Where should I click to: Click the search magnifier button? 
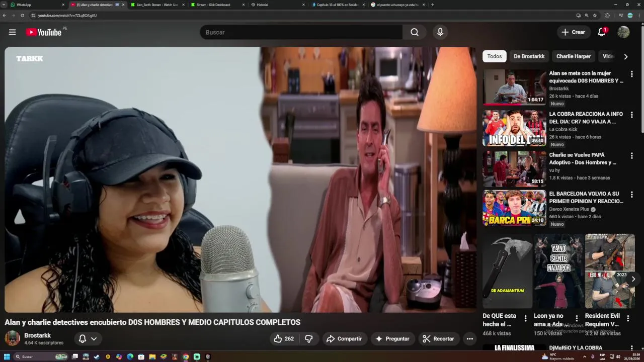tap(414, 32)
